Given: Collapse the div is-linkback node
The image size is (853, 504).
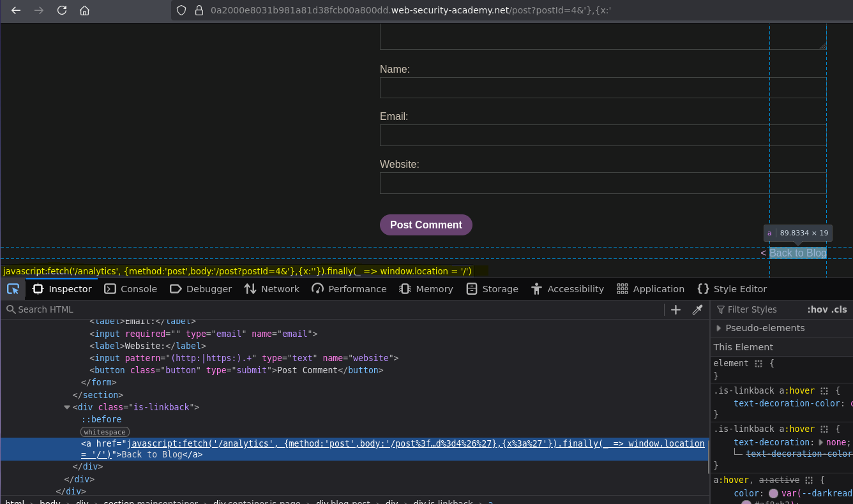Looking at the screenshot, I should [x=67, y=407].
